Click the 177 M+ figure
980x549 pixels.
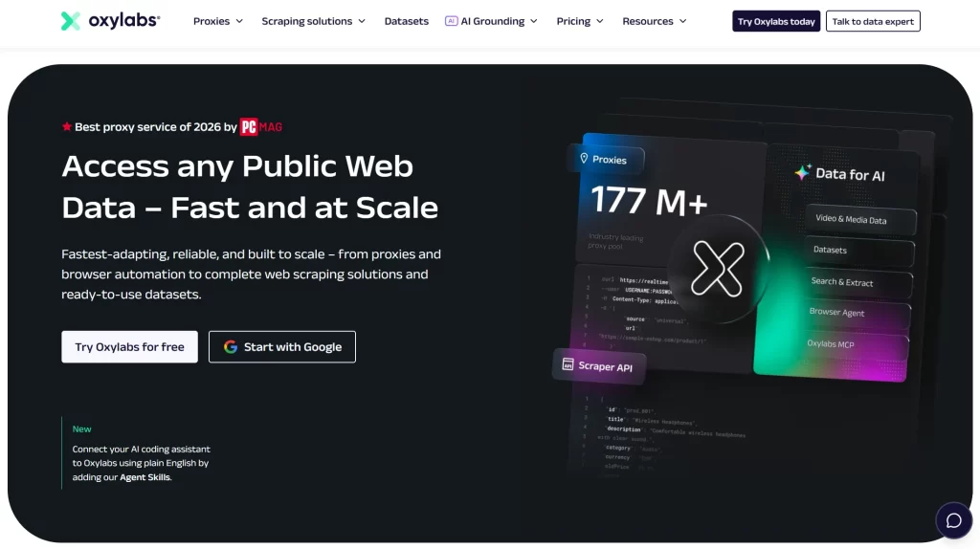(649, 201)
